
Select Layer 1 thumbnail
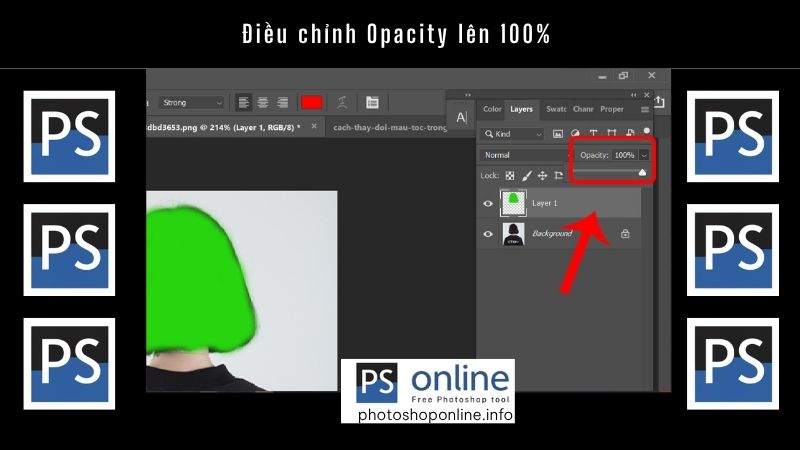(513, 203)
